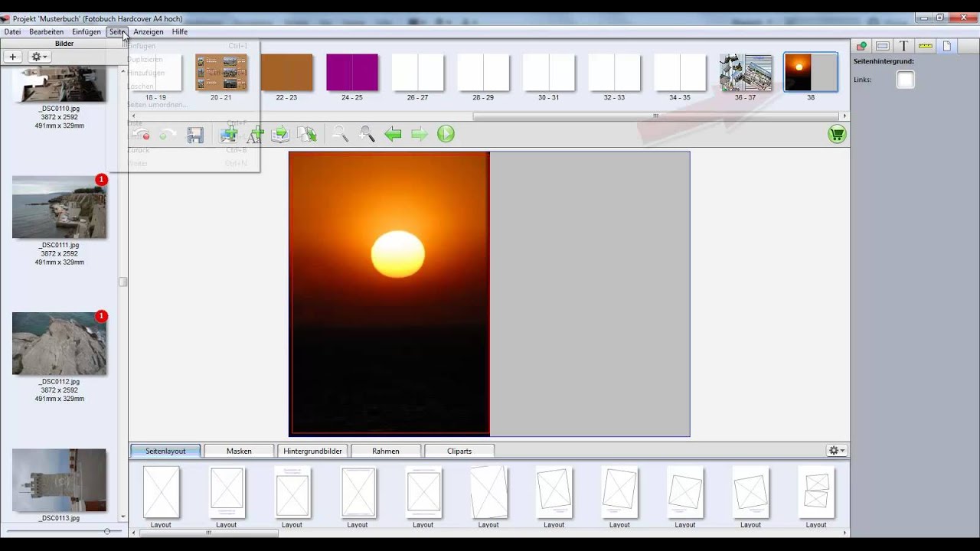This screenshot has width=980, height=551.
Task: Click the empty gray right page on canvas
Action: pyautogui.click(x=590, y=294)
